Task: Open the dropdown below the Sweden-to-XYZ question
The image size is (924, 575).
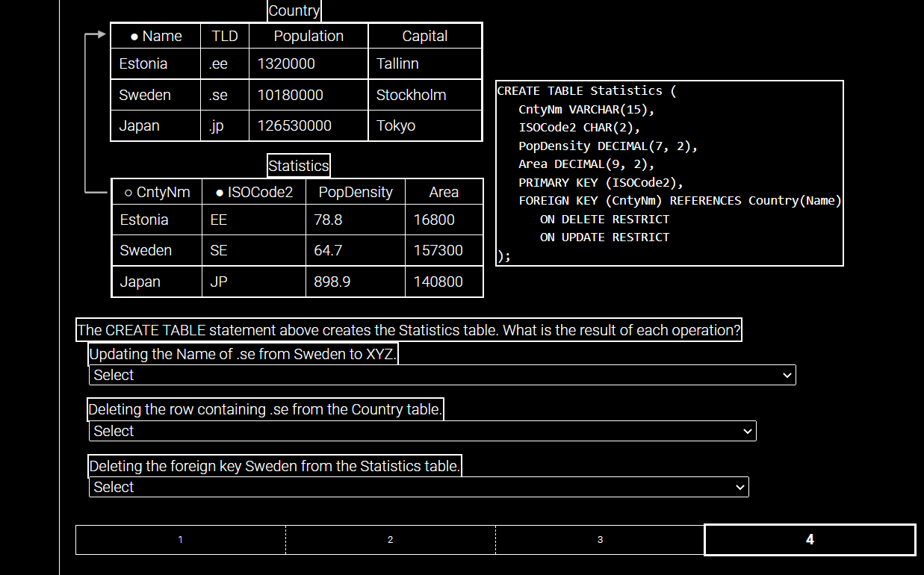Action: click(x=442, y=375)
